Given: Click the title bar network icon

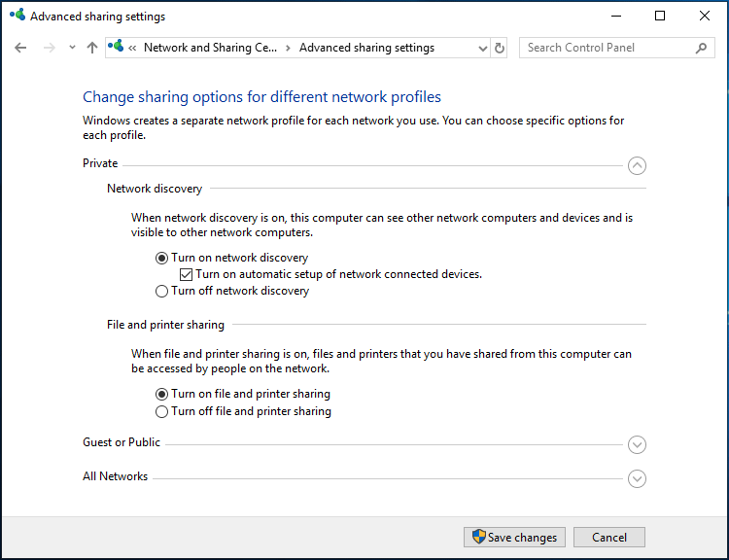Looking at the screenshot, I should (17, 15).
